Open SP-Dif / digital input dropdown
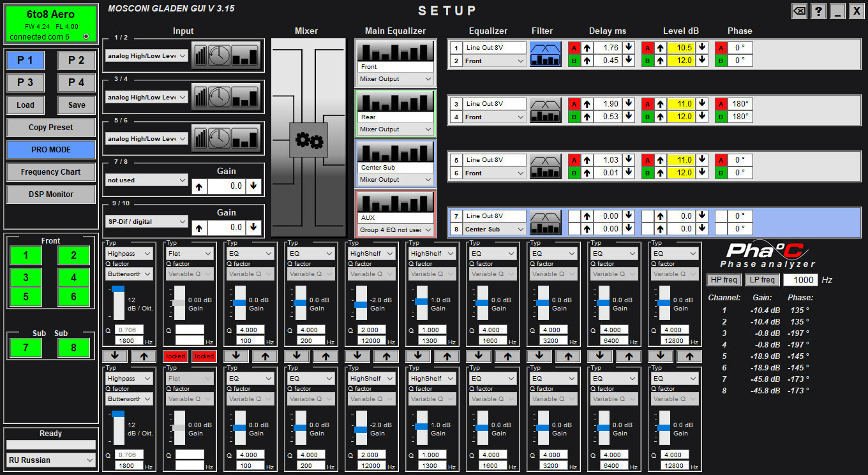Image resolution: width=868 pixels, height=475 pixels. pyautogui.click(x=147, y=222)
